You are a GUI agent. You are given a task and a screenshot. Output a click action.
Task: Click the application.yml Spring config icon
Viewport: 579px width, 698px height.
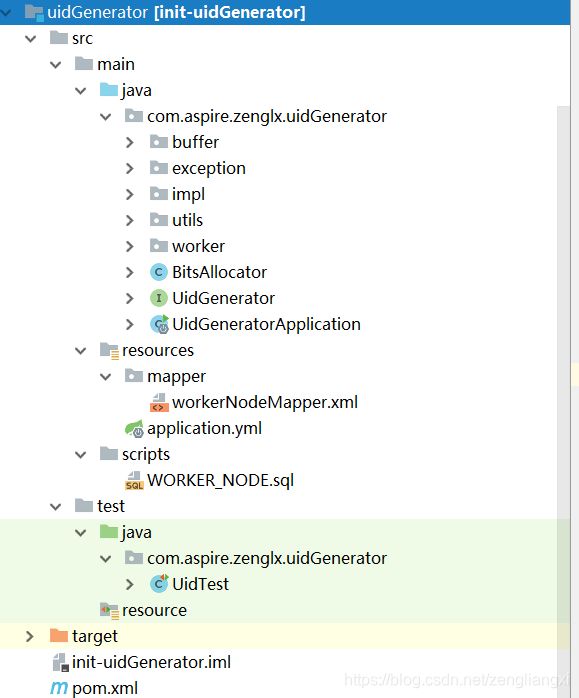click(134, 429)
